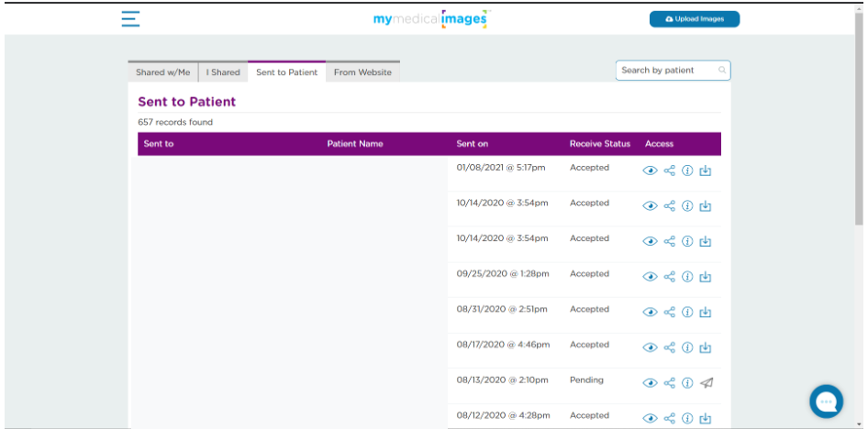Screen dimensions: 868x429
Task: Open the From Website tab
Action: [362, 71]
